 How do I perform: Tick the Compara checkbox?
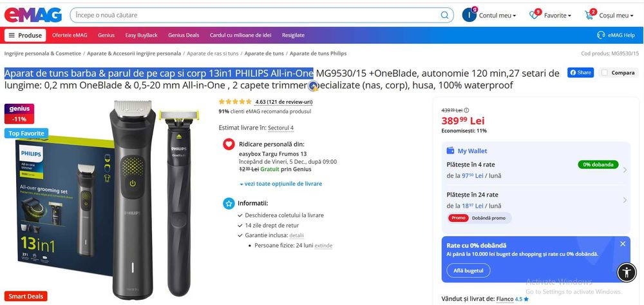tap(605, 73)
